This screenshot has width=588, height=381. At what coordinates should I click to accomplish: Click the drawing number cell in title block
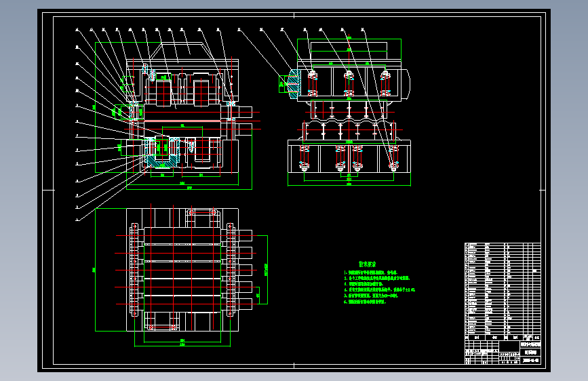530,361
